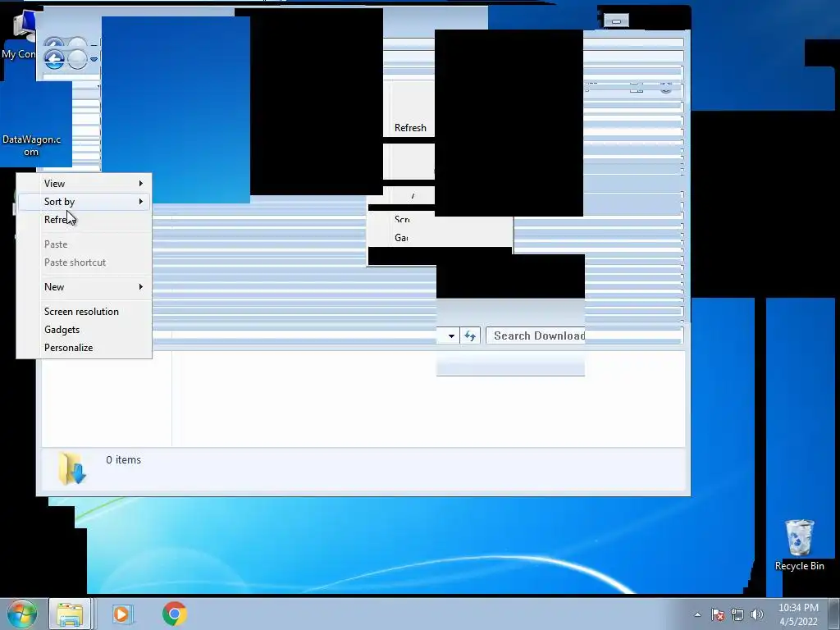Click the Explorer back navigation arrow
840x630 pixels.
click(x=54, y=59)
